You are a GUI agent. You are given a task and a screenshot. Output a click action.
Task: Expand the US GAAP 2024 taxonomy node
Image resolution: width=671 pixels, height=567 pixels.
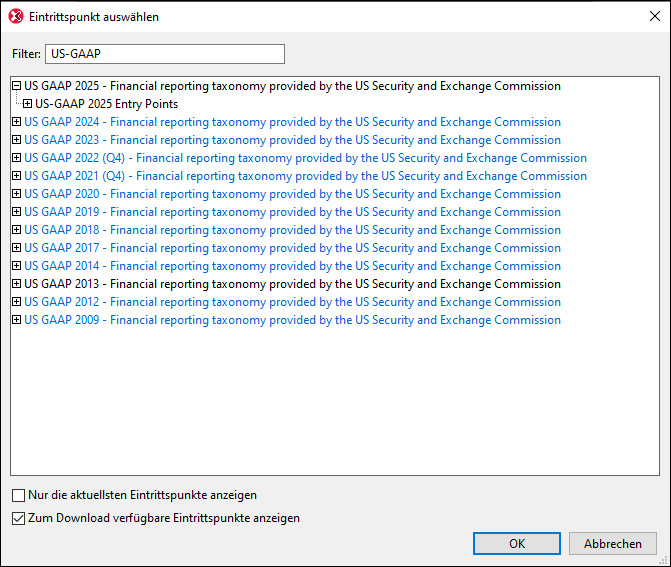tap(17, 122)
